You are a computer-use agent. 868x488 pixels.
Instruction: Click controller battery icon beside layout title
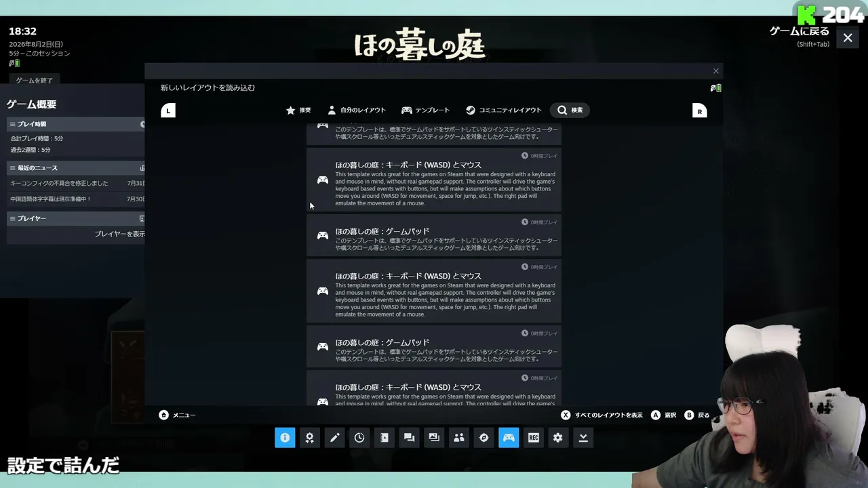715,88
